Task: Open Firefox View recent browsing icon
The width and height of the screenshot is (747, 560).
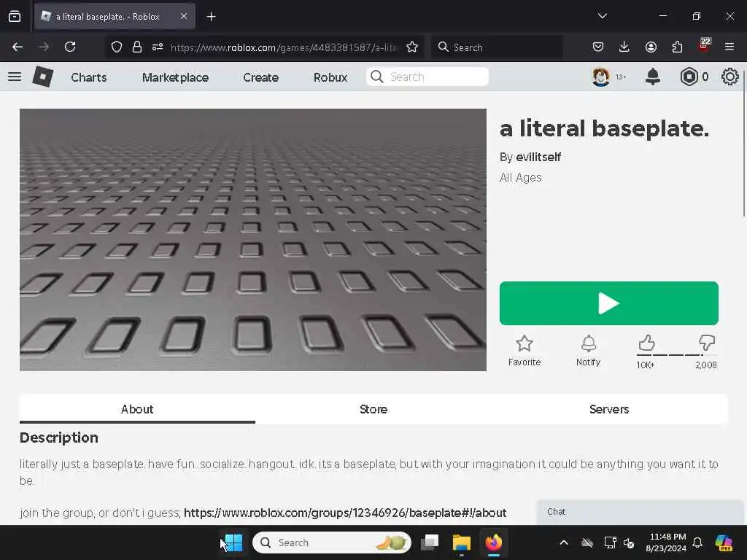Action: pos(15,17)
